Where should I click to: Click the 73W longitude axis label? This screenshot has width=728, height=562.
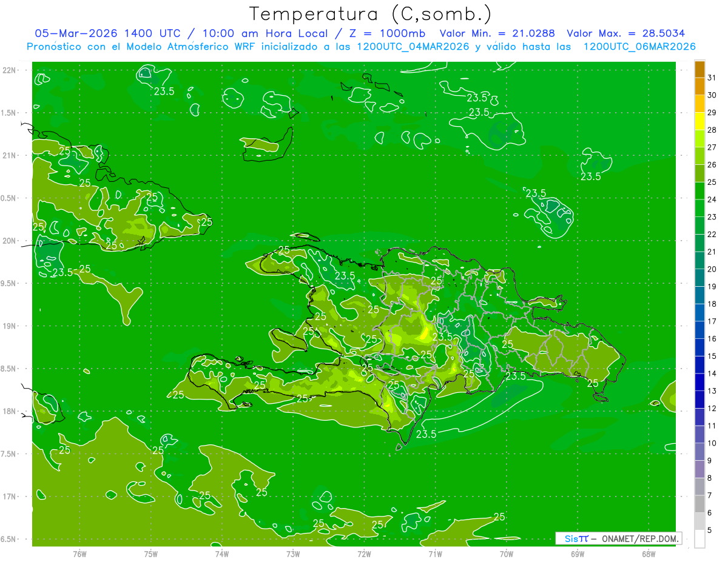click(293, 554)
